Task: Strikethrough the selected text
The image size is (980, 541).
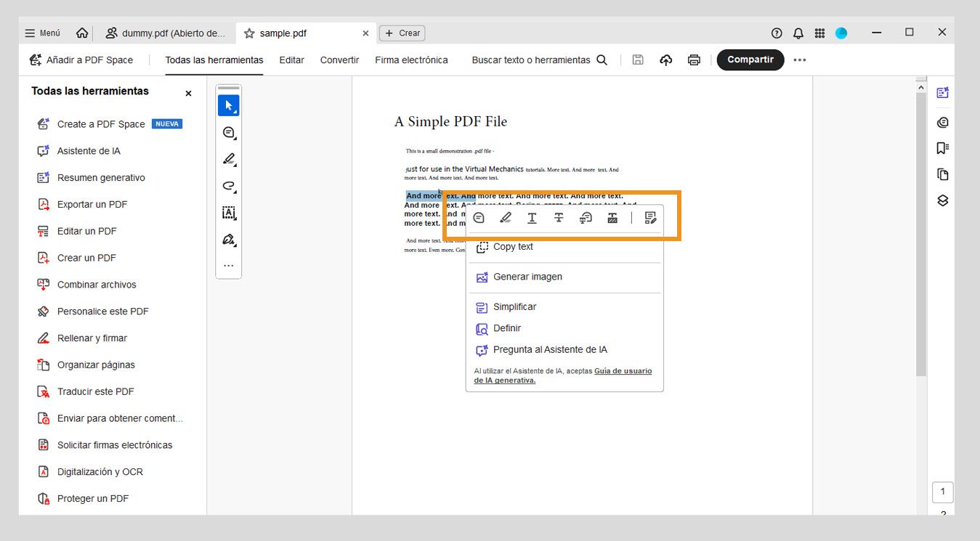Action: [559, 218]
